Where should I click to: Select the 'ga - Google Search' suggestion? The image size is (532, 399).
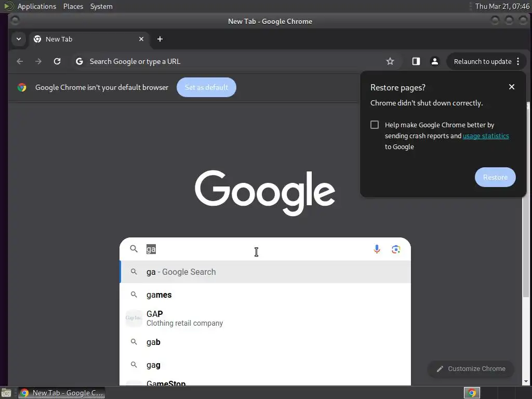[x=265, y=272]
